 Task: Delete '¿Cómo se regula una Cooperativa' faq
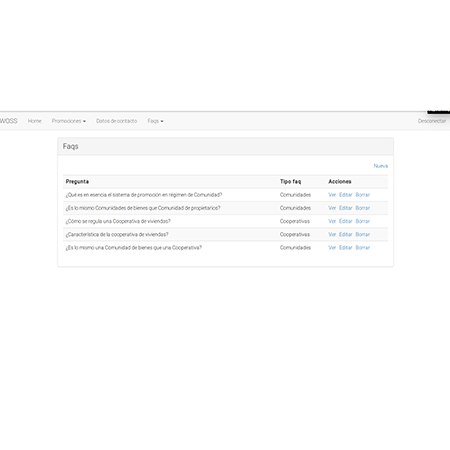point(363,221)
